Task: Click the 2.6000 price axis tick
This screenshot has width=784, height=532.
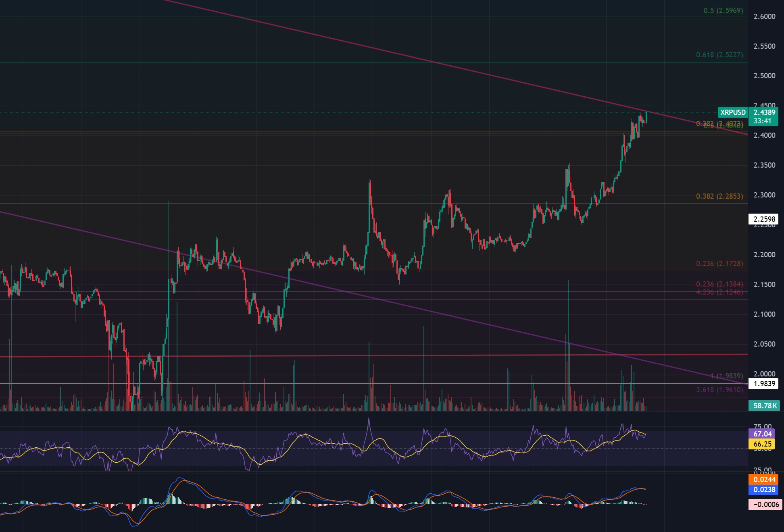Action: coord(764,17)
